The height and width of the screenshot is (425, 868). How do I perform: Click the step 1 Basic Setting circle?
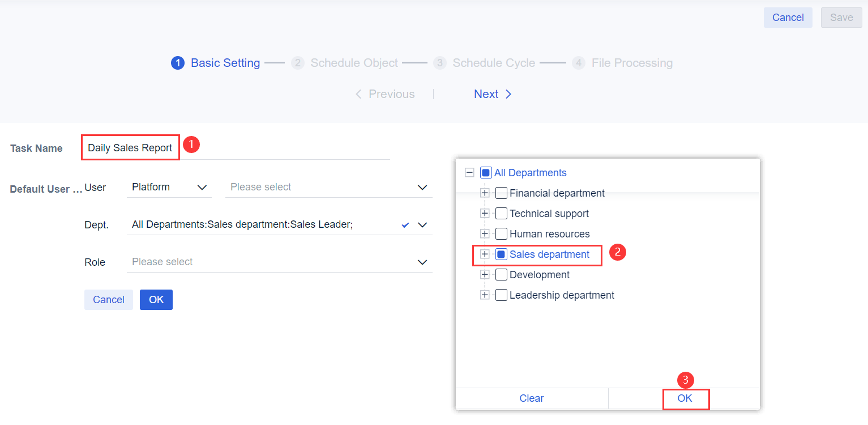177,63
